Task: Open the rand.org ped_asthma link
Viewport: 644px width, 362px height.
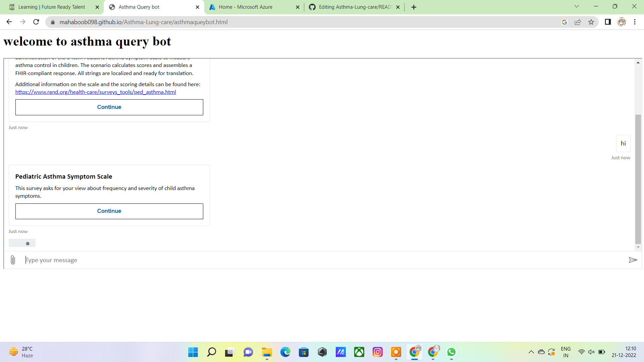Action: coord(96,92)
